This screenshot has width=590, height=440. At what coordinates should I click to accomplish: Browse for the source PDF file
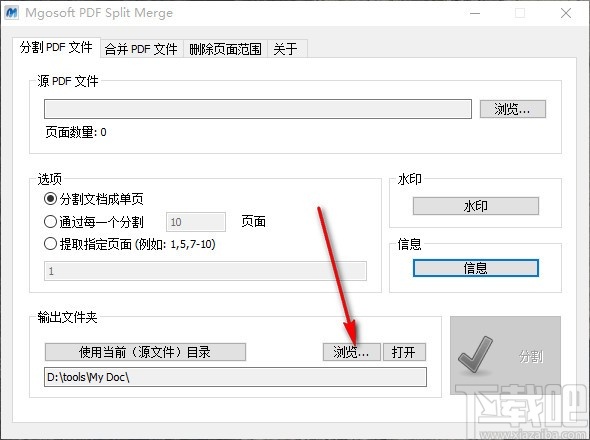coord(512,109)
